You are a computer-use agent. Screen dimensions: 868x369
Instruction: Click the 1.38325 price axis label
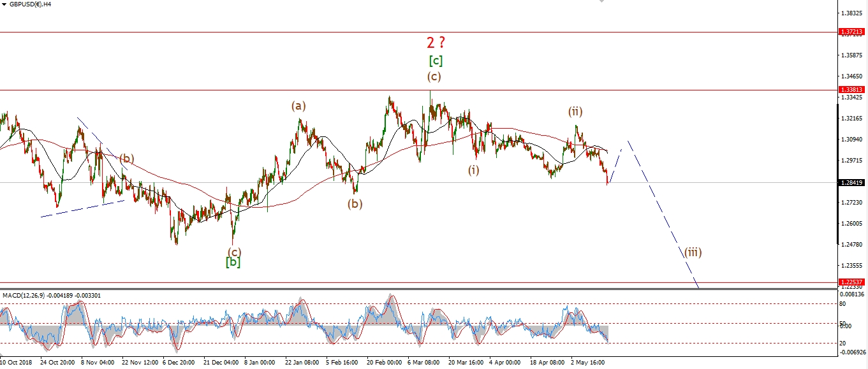852,13
